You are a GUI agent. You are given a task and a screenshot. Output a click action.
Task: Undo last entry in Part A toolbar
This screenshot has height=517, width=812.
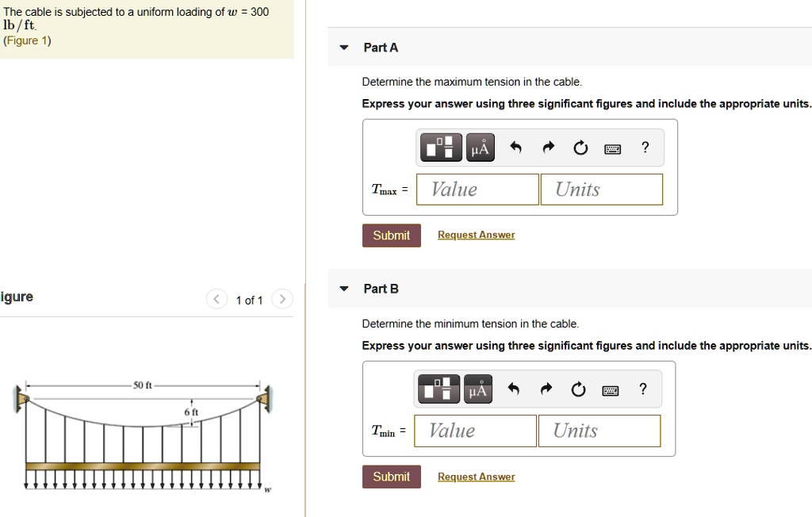pyautogui.click(x=514, y=147)
